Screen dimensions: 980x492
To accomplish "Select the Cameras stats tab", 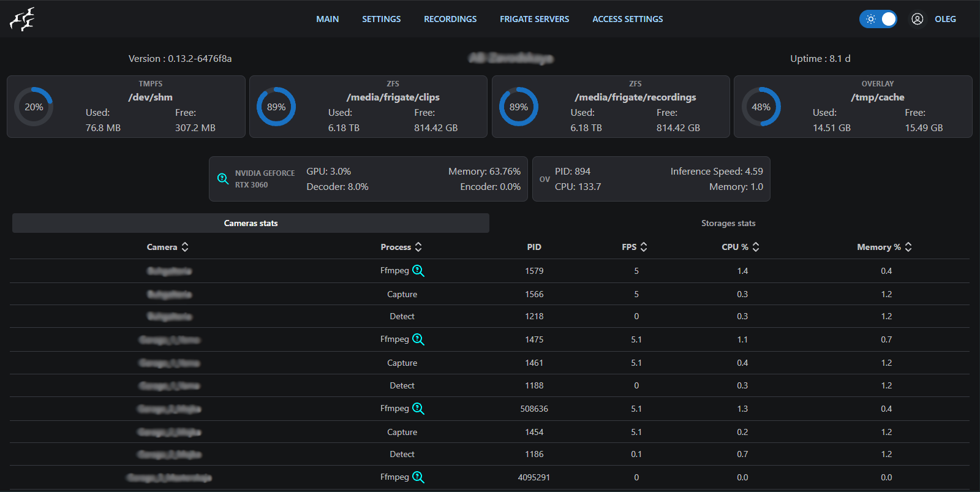I will pos(251,223).
